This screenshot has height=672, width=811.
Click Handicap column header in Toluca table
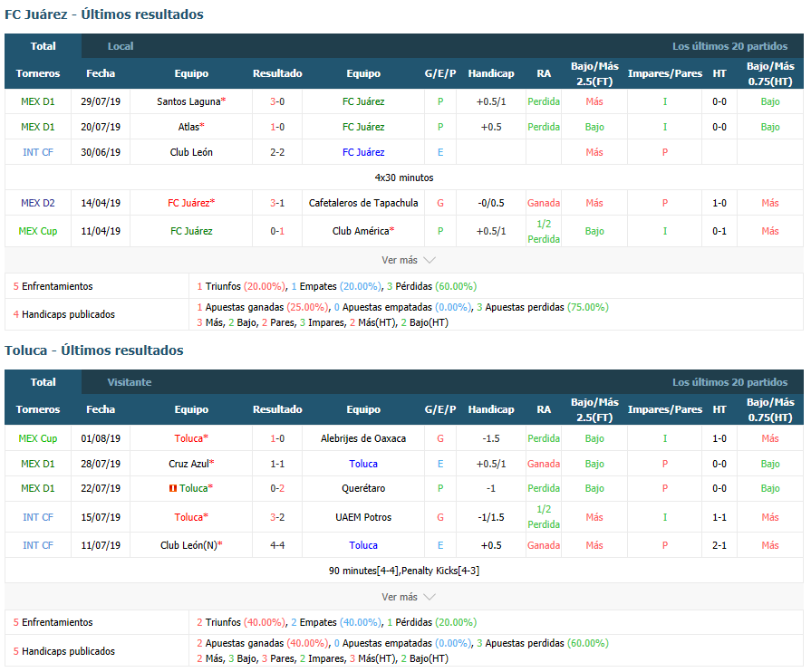coord(491,409)
